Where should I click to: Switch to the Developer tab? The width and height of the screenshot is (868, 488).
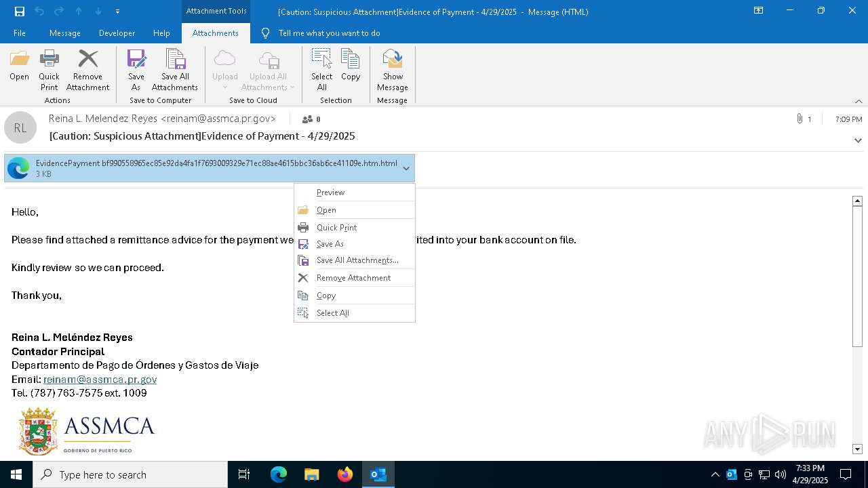[x=117, y=33]
